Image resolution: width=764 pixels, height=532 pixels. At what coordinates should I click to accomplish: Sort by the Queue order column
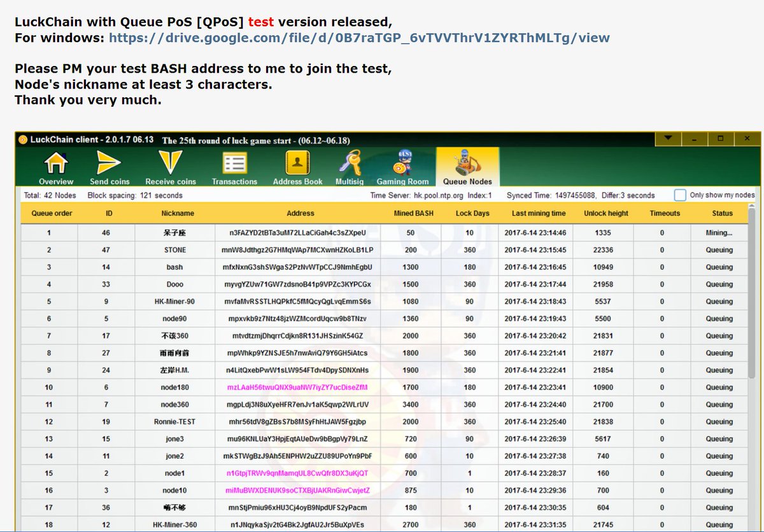51,213
